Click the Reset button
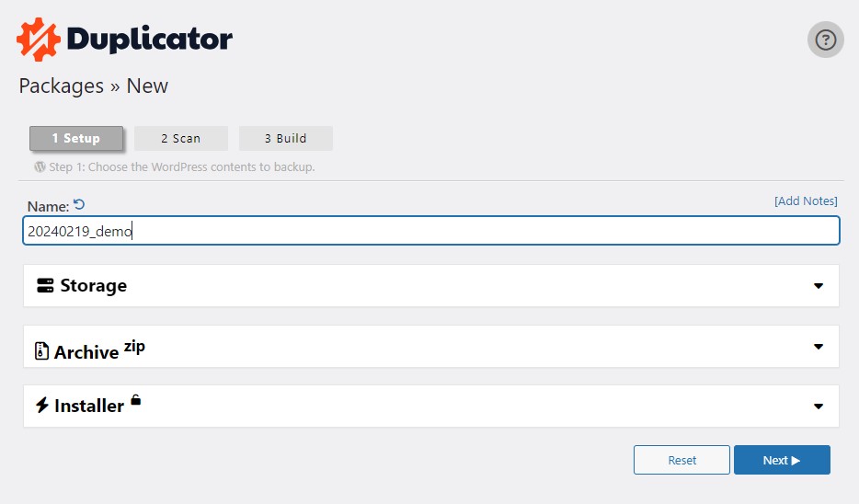The image size is (859, 504). tap(681, 460)
